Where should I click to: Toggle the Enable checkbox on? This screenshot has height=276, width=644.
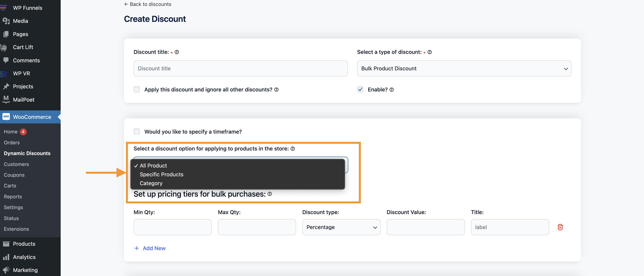(360, 89)
